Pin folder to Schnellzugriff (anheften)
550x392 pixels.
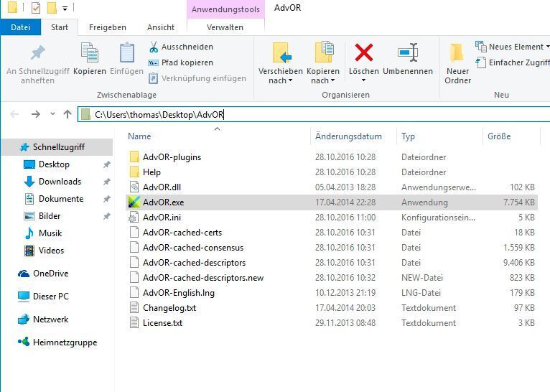pos(37,65)
